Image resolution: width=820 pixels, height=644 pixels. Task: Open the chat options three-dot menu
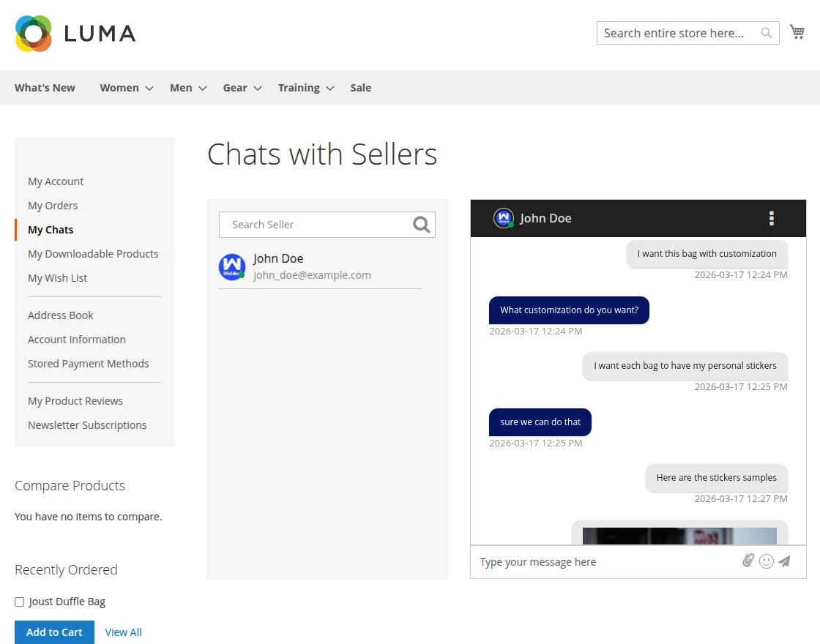pos(771,218)
